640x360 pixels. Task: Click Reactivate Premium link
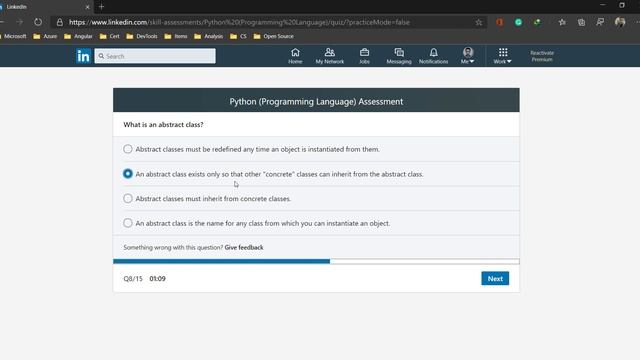[542, 56]
